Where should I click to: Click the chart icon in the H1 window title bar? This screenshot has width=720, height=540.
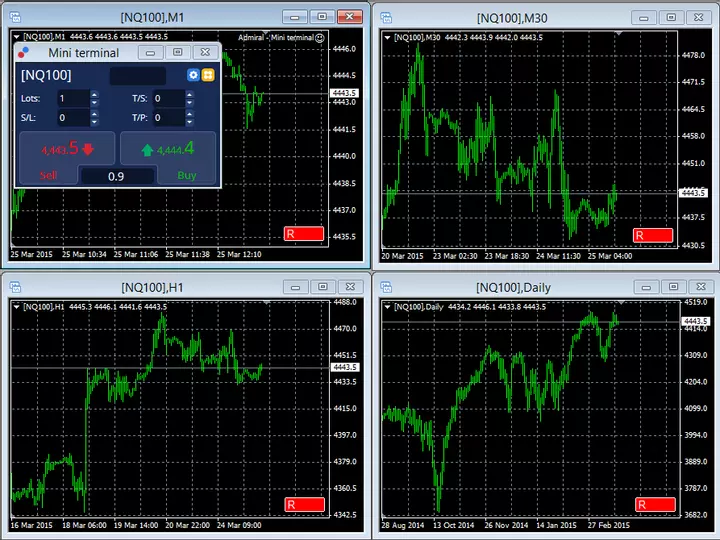tap(15, 287)
